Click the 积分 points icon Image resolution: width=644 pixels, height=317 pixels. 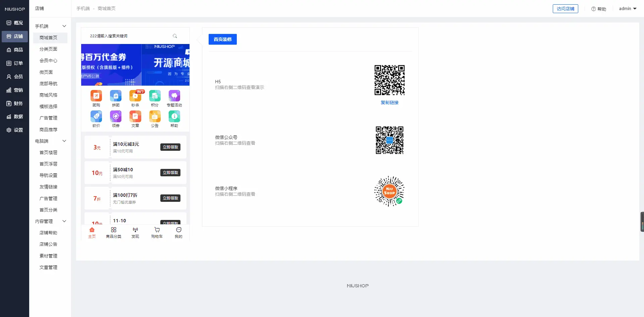tap(155, 96)
